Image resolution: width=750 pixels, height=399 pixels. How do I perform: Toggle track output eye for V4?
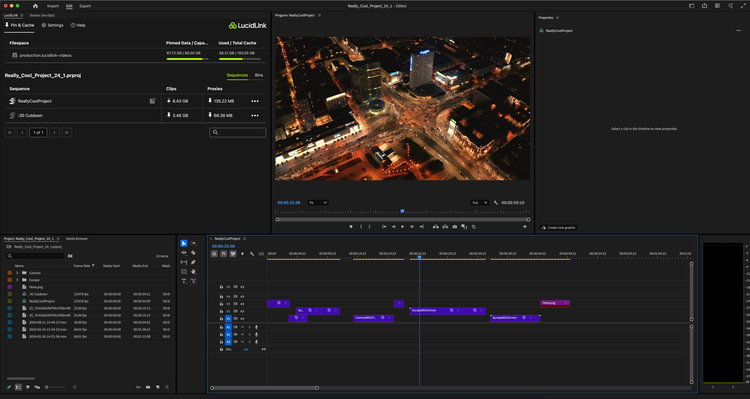point(242,297)
